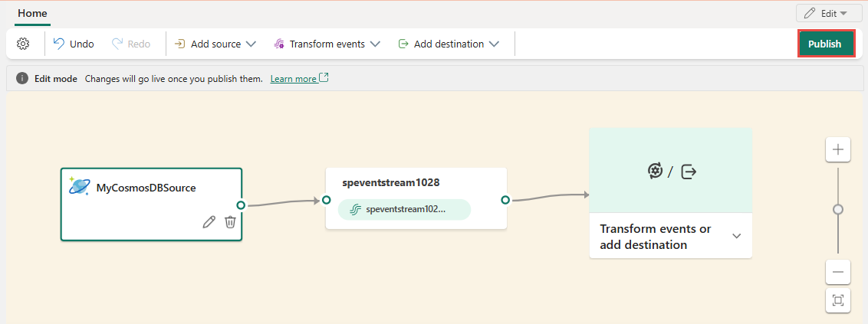Click the external link icon after Learn more
This screenshot has height=324, width=868.
click(x=324, y=78)
